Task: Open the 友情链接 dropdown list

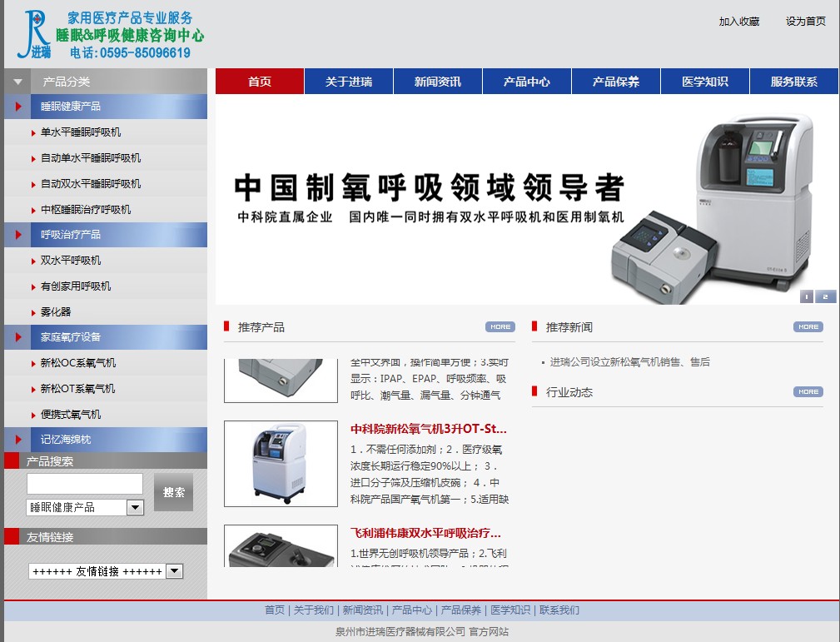Action: [x=106, y=571]
